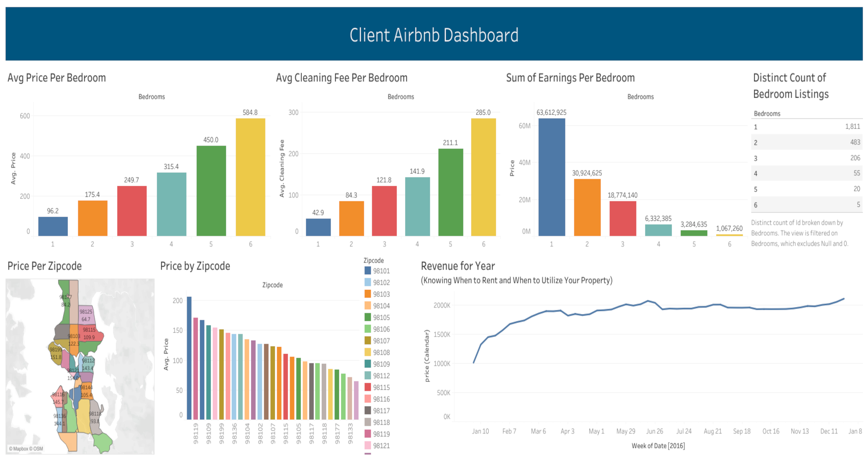Select the 63,612,925 earnings bar
This screenshot has height=461, width=868.
[x=552, y=177]
